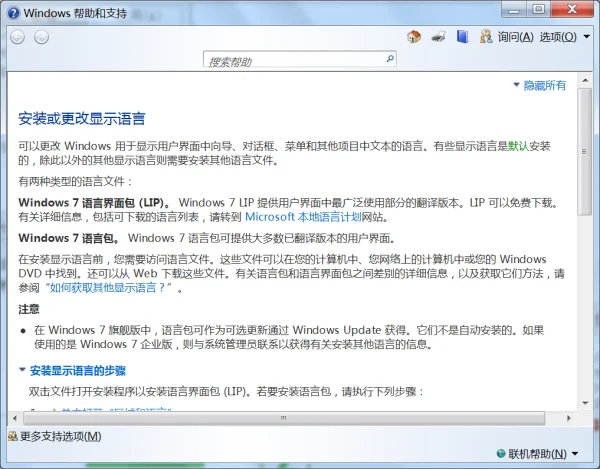Open 更多支持选项(M) at bottom left

point(55,436)
